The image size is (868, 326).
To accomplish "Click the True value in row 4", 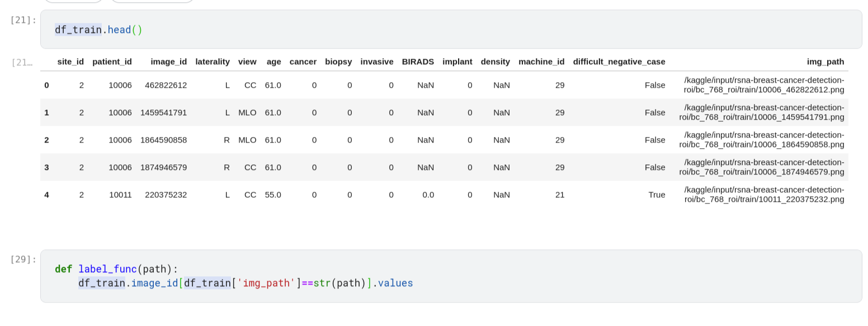I will [x=657, y=195].
